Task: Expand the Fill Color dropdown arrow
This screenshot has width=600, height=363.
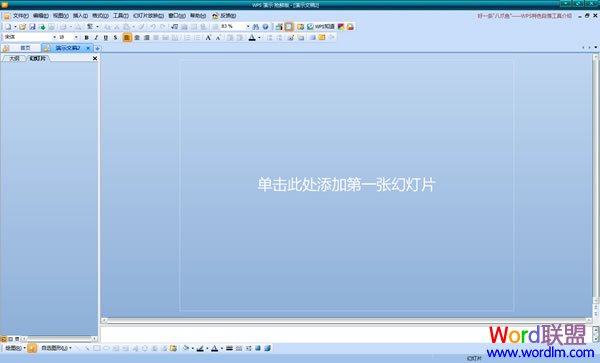Action: (x=192, y=348)
